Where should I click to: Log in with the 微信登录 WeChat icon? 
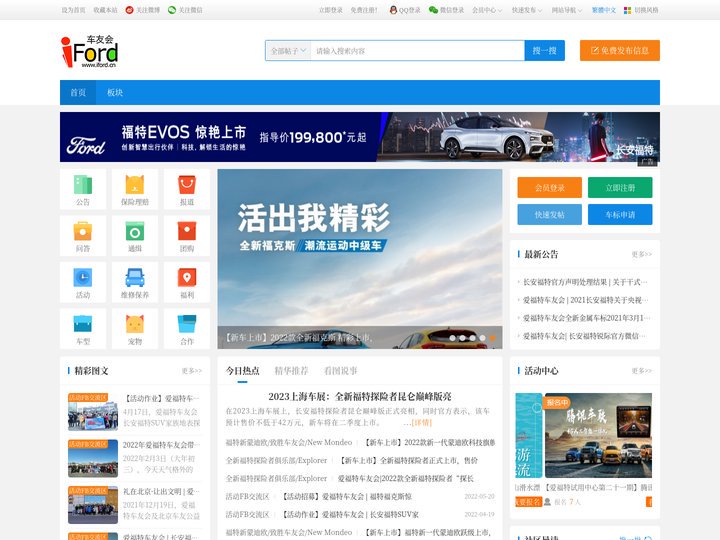tap(433, 10)
